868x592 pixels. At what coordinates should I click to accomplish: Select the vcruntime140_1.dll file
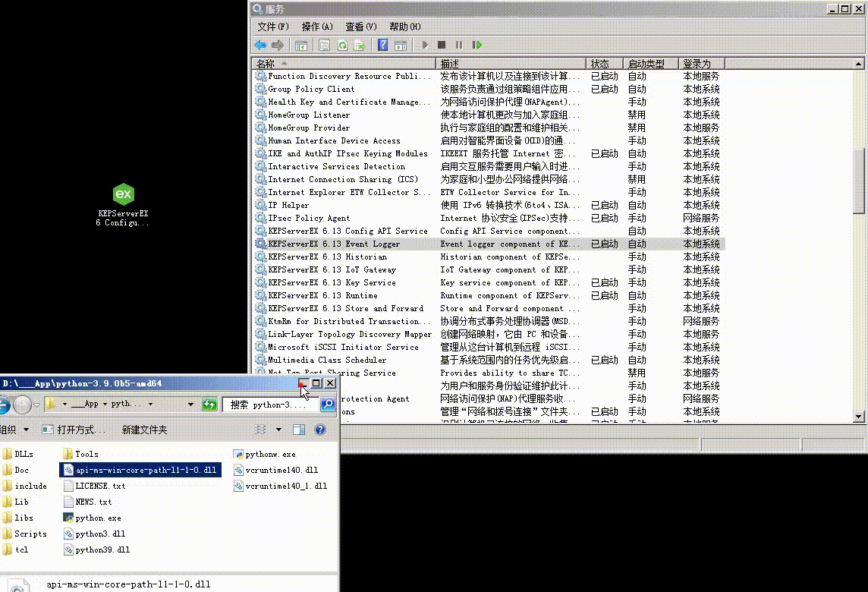point(280,487)
